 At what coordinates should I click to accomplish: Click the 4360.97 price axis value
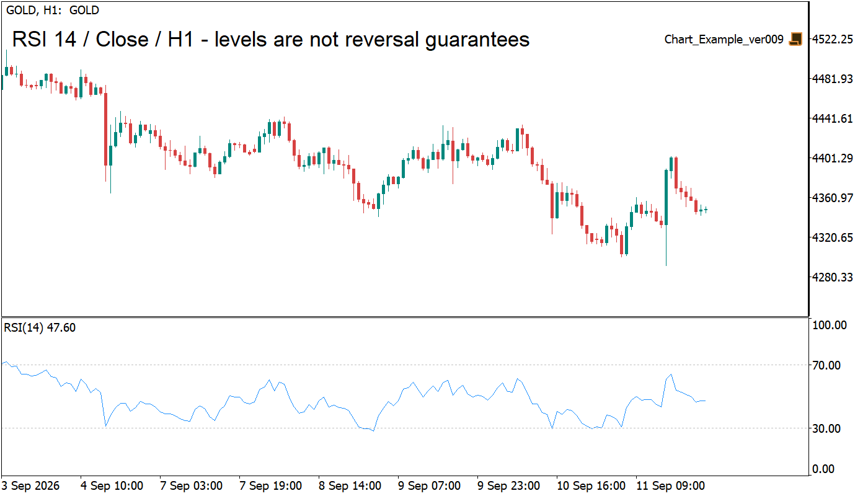833,198
